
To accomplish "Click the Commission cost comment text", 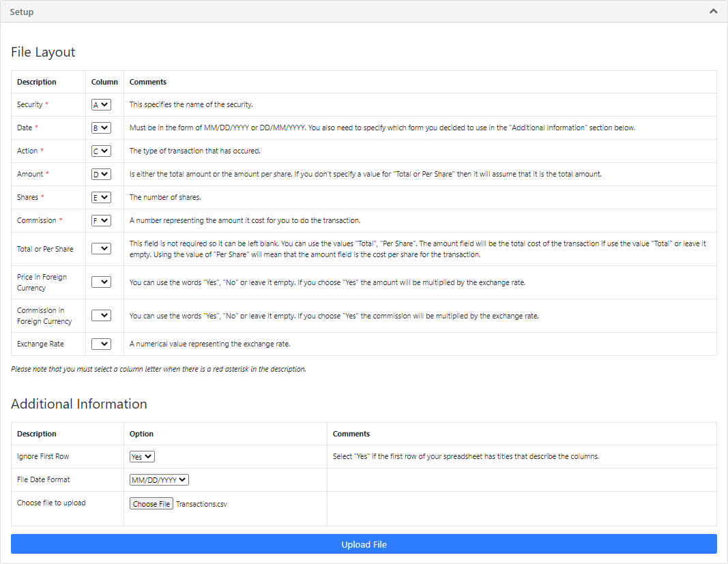I will pos(245,220).
